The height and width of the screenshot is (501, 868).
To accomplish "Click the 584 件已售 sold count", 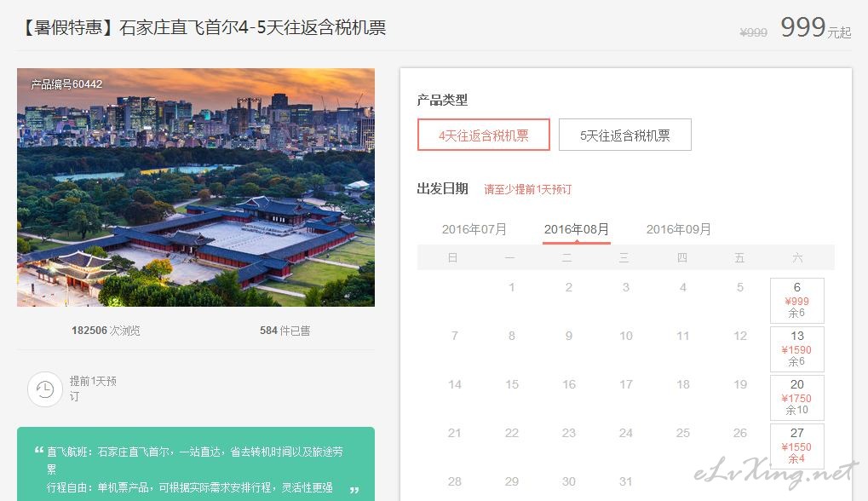I will [x=285, y=331].
